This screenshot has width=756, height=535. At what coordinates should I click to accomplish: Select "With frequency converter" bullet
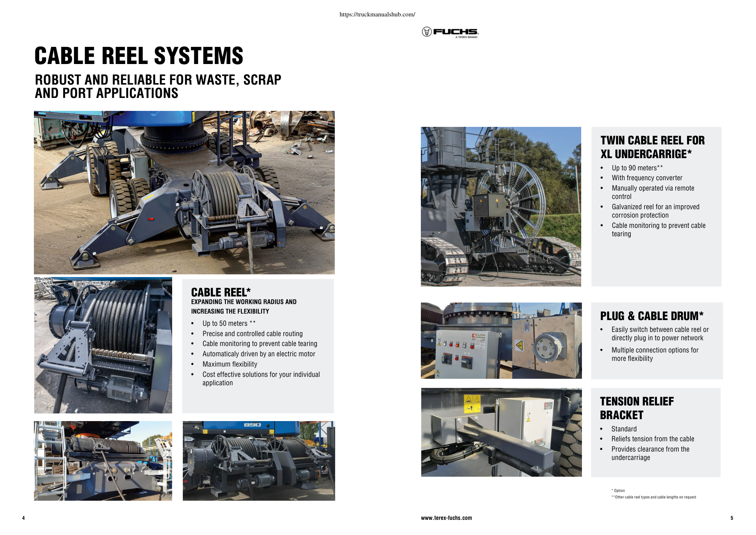point(647,178)
